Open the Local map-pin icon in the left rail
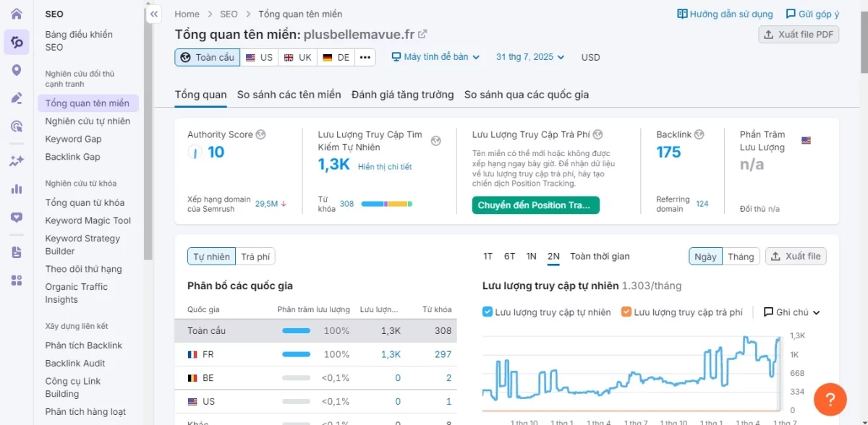The height and width of the screenshot is (425, 868). click(x=17, y=70)
